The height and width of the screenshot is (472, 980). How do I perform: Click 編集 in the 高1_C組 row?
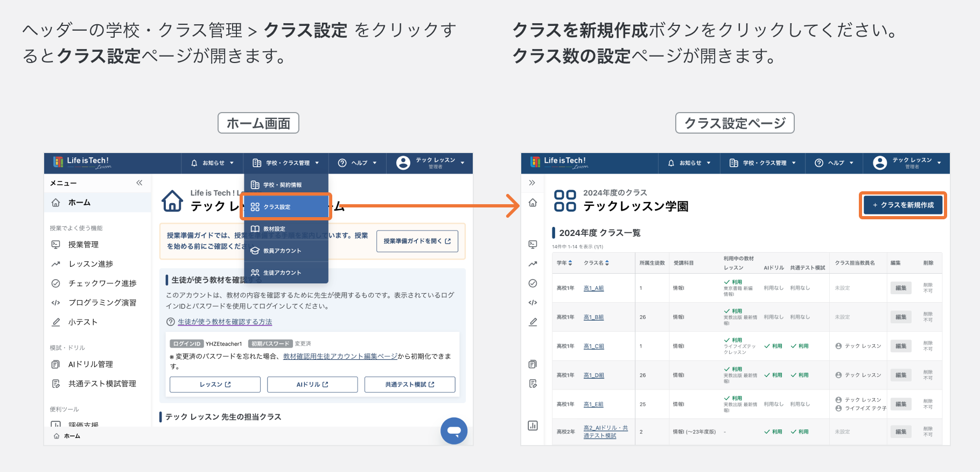click(901, 346)
